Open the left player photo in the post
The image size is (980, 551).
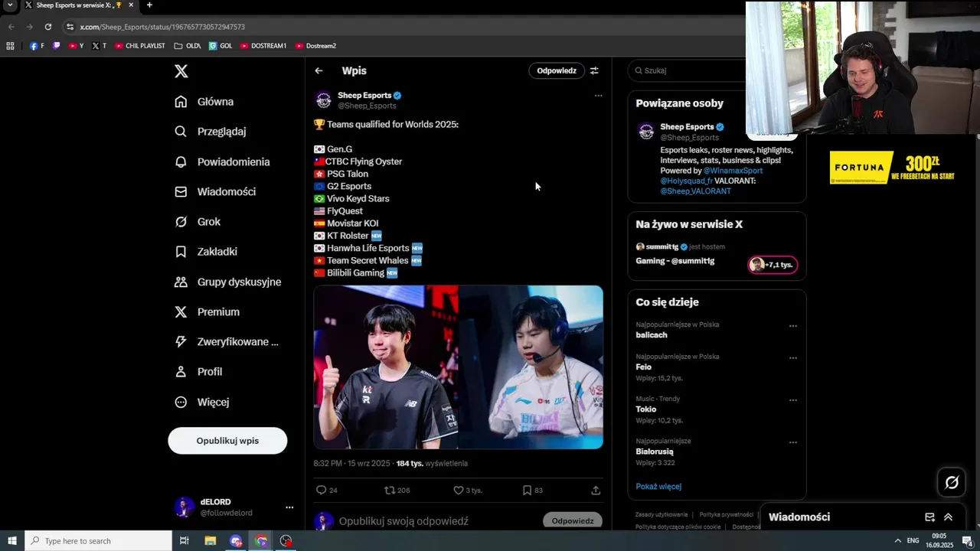point(386,367)
